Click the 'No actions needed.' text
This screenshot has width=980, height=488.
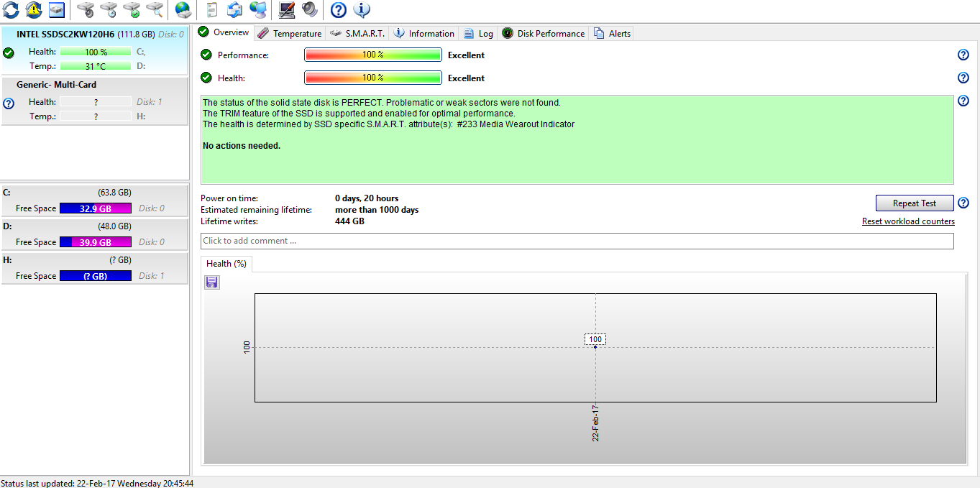242,146
